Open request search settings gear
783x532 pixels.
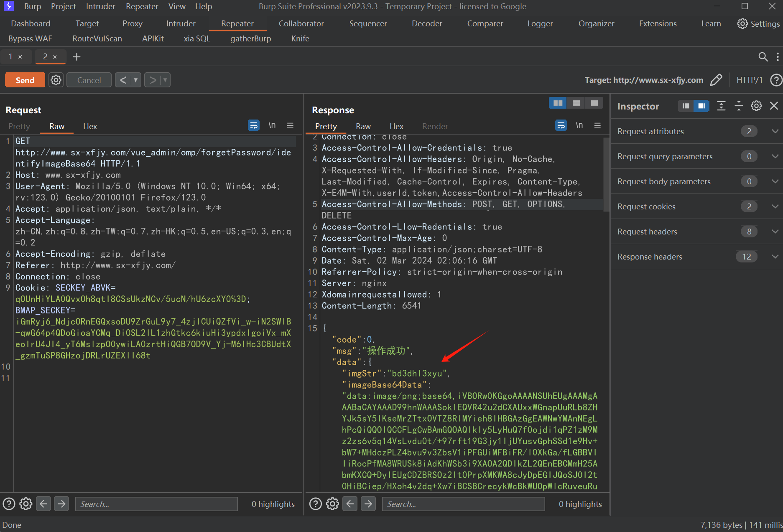click(x=26, y=504)
